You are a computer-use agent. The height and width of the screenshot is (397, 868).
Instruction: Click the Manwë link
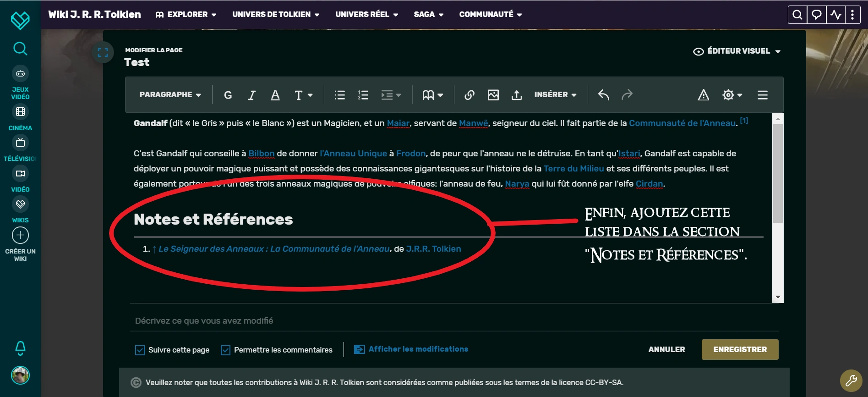click(474, 123)
